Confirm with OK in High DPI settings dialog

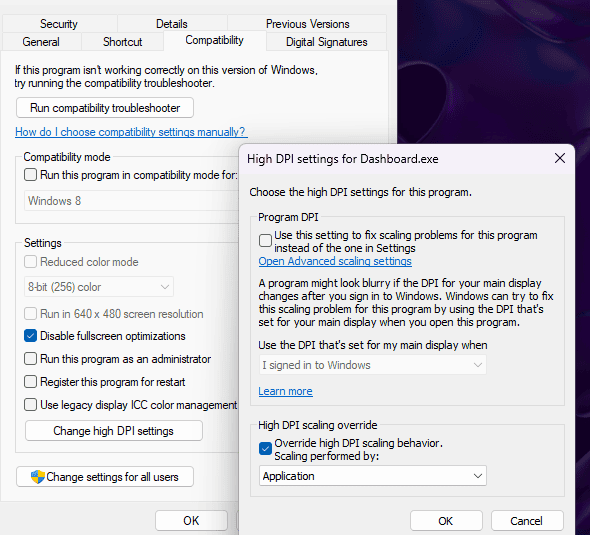446,521
